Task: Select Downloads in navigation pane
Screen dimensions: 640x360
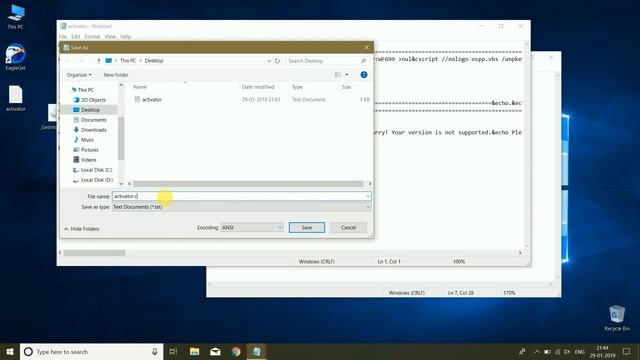Action: click(x=90, y=130)
